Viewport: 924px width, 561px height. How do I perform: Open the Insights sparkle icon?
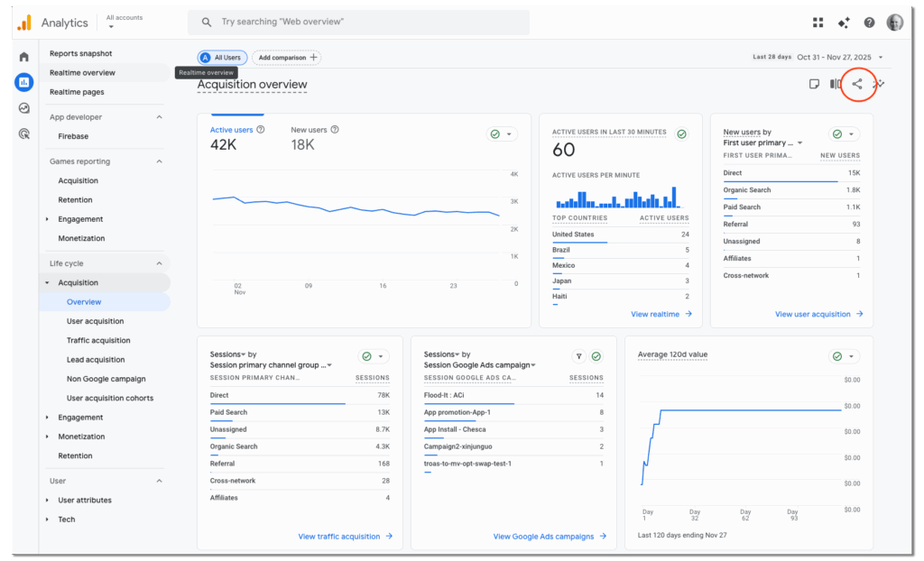[845, 22]
